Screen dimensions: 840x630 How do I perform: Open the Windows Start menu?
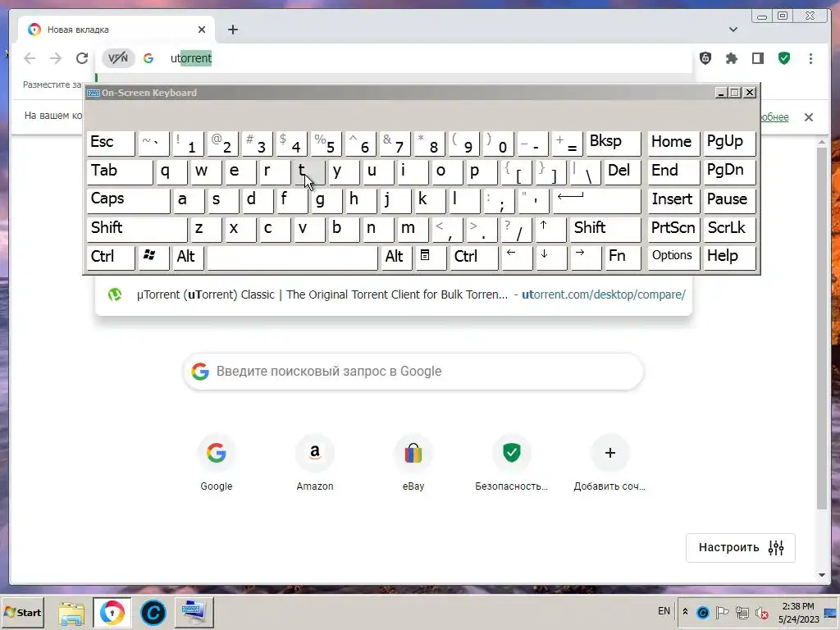23,612
